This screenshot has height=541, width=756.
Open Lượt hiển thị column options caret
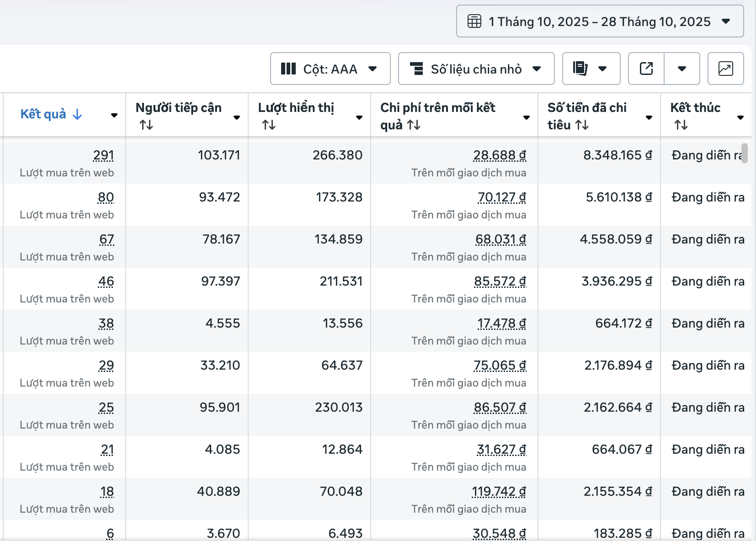[359, 117]
